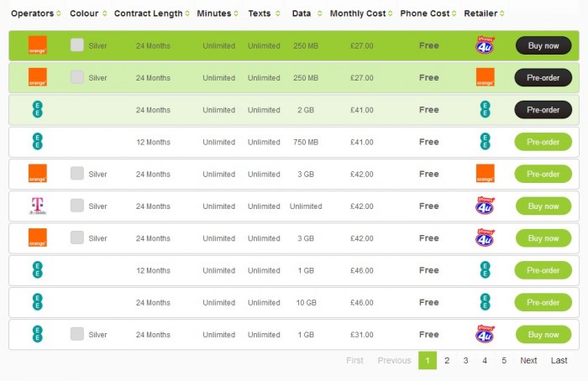Click the EE operator logo on the 10 GB row
This screenshot has width=588, height=381.
coord(37,302)
